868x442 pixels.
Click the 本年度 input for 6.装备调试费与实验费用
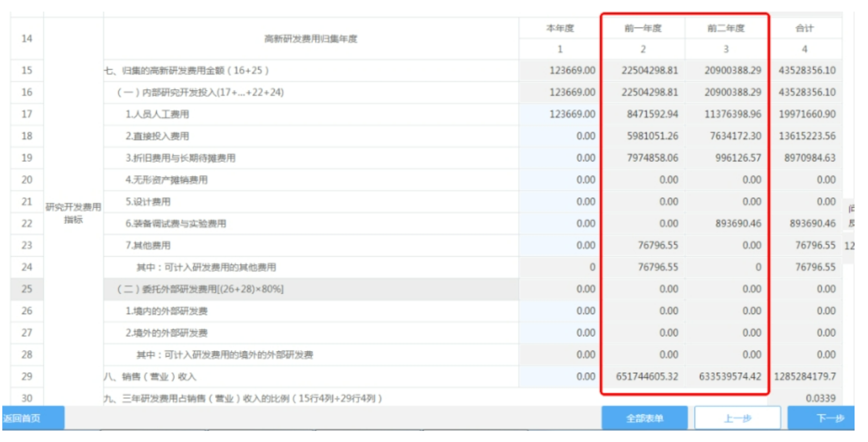(x=560, y=224)
